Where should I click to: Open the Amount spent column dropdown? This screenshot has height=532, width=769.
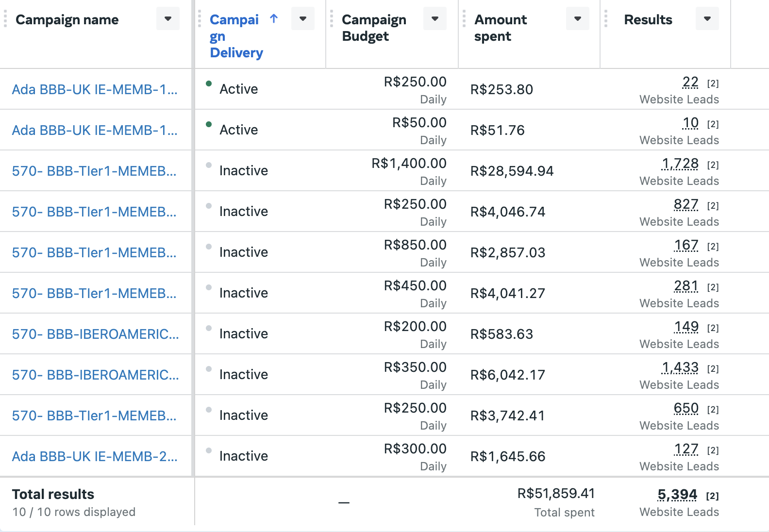(x=577, y=19)
